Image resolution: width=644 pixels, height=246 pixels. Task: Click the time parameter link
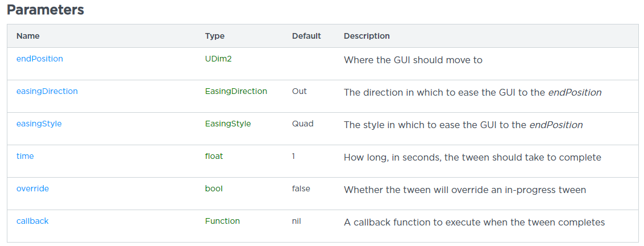[25, 156]
